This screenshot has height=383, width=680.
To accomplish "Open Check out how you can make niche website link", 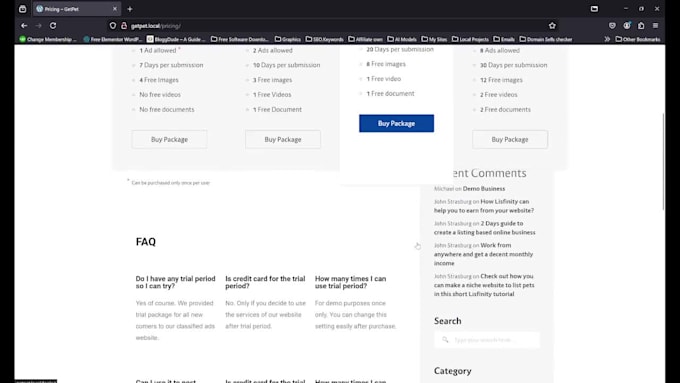I will 484,285.
